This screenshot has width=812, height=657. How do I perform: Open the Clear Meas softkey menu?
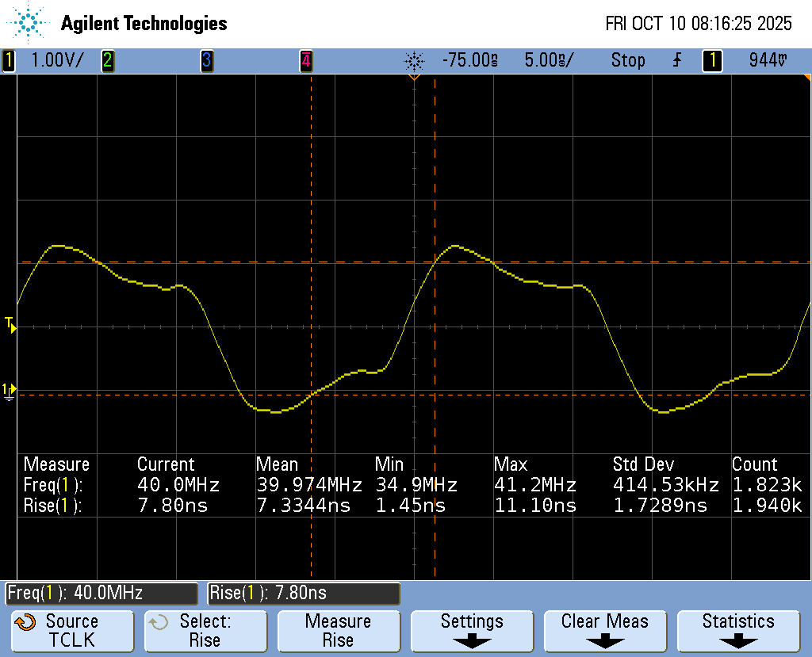coord(605,630)
